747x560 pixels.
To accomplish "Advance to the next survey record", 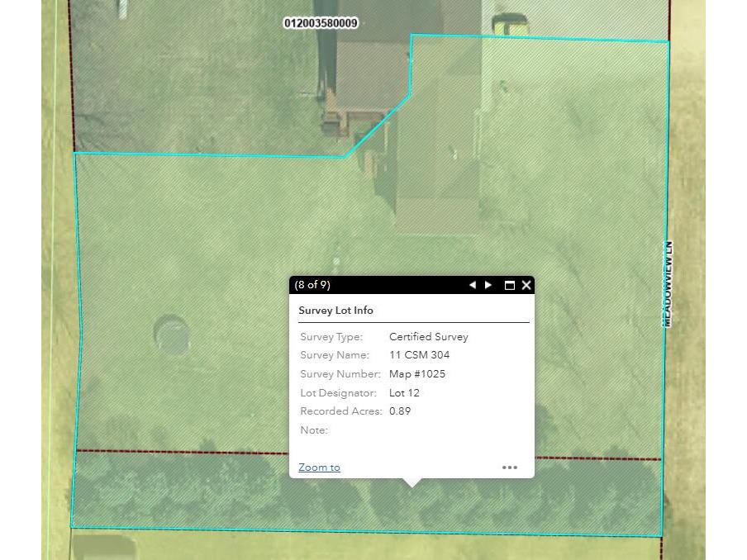I will pyautogui.click(x=489, y=285).
